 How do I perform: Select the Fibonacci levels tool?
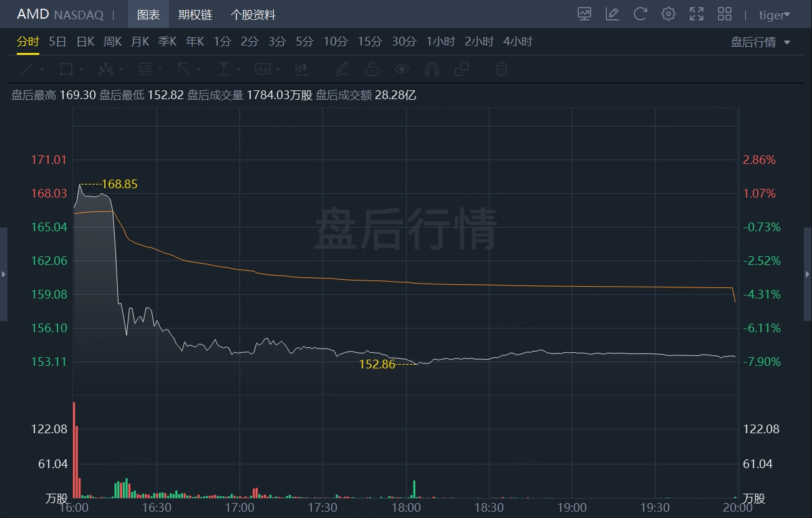pyautogui.click(x=145, y=69)
